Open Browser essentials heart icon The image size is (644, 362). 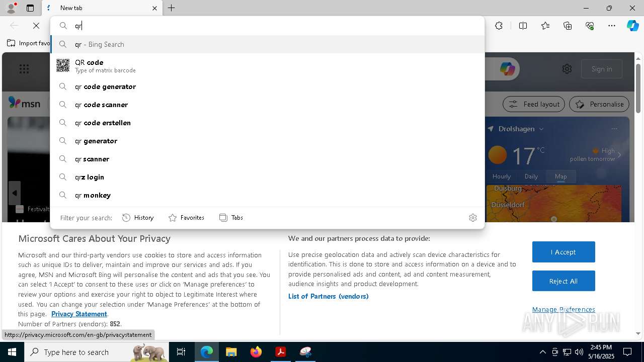tap(590, 26)
